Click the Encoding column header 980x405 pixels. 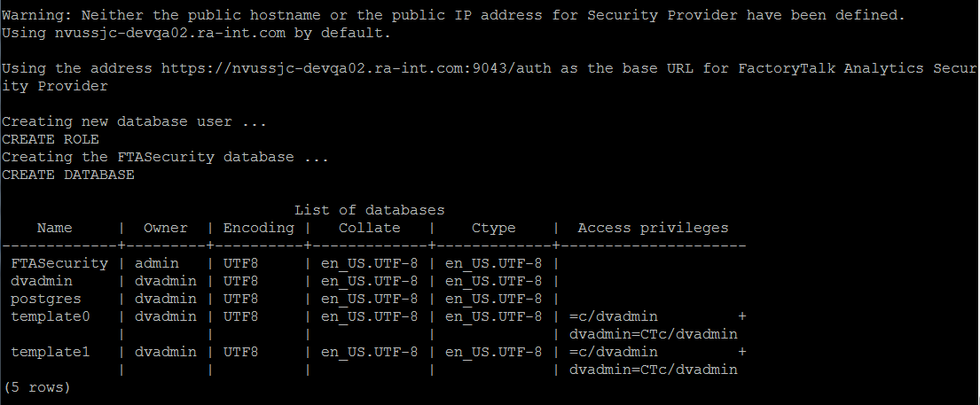tap(259, 228)
